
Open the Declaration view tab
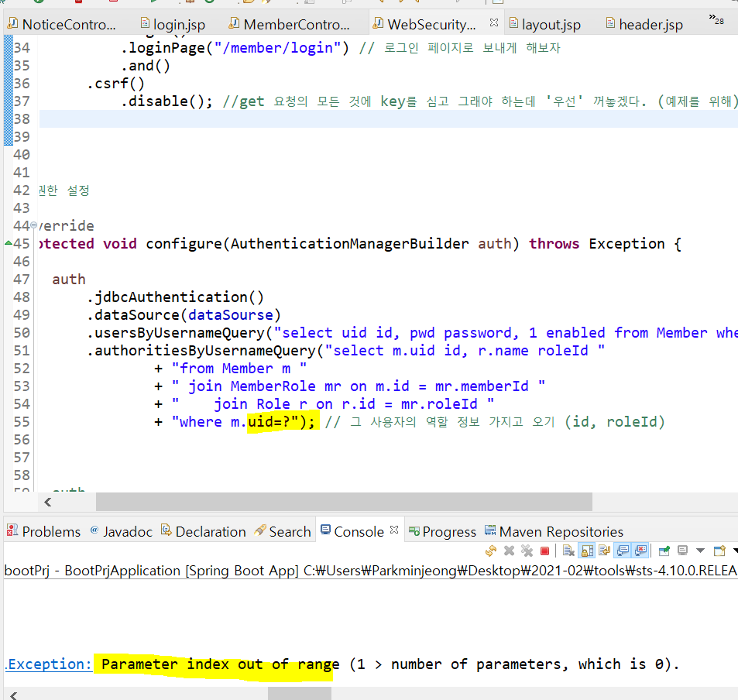point(211,531)
